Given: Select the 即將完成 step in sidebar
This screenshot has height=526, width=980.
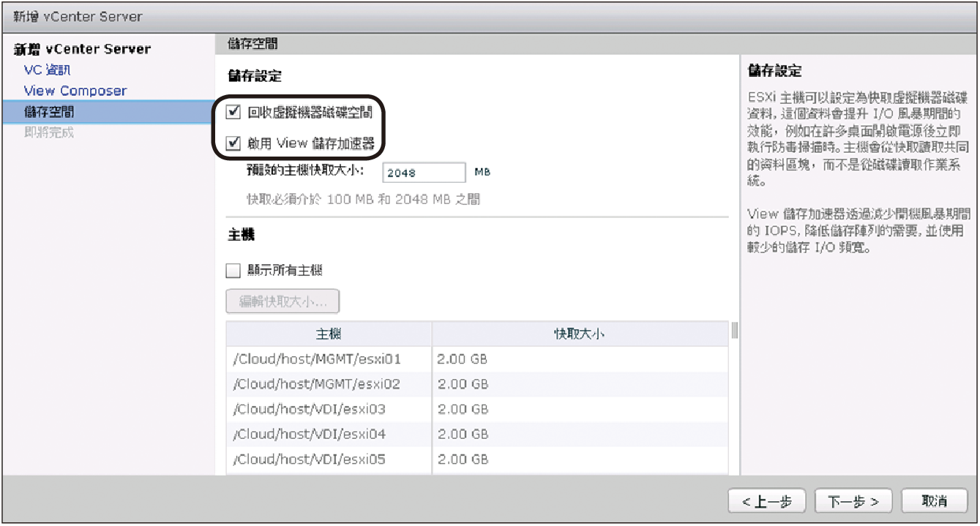Looking at the screenshot, I should (48, 132).
